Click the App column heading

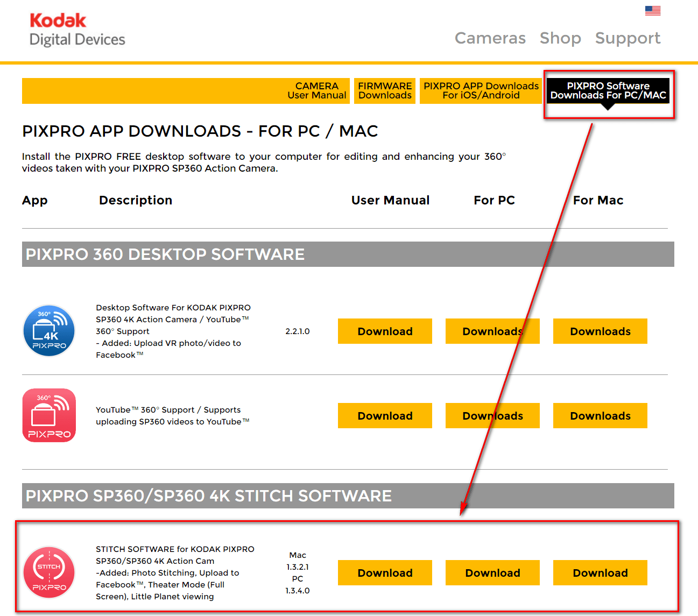pyautogui.click(x=34, y=201)
